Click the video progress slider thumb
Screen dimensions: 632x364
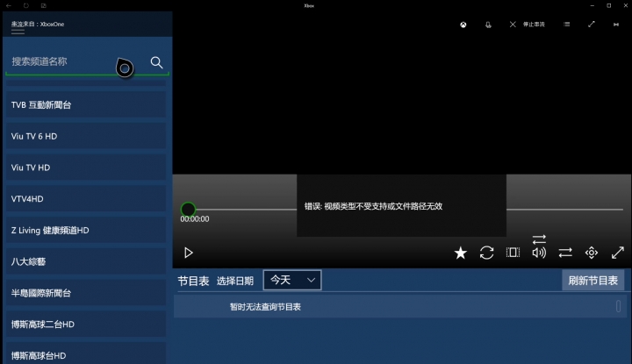click(x=188, y=210)
